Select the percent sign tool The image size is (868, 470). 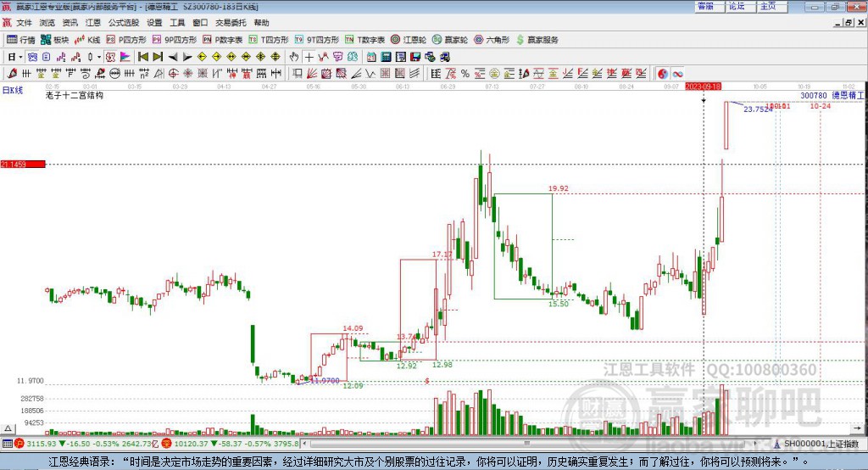click(465, 73)
